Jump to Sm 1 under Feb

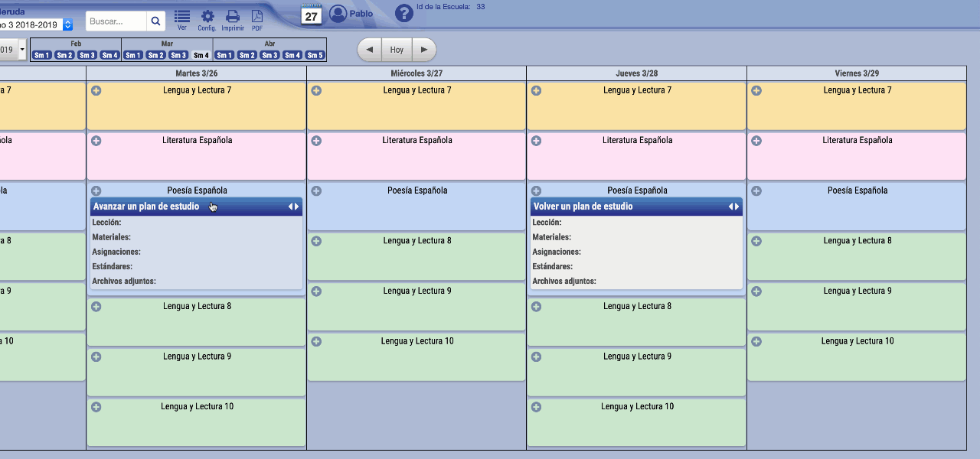42,55
